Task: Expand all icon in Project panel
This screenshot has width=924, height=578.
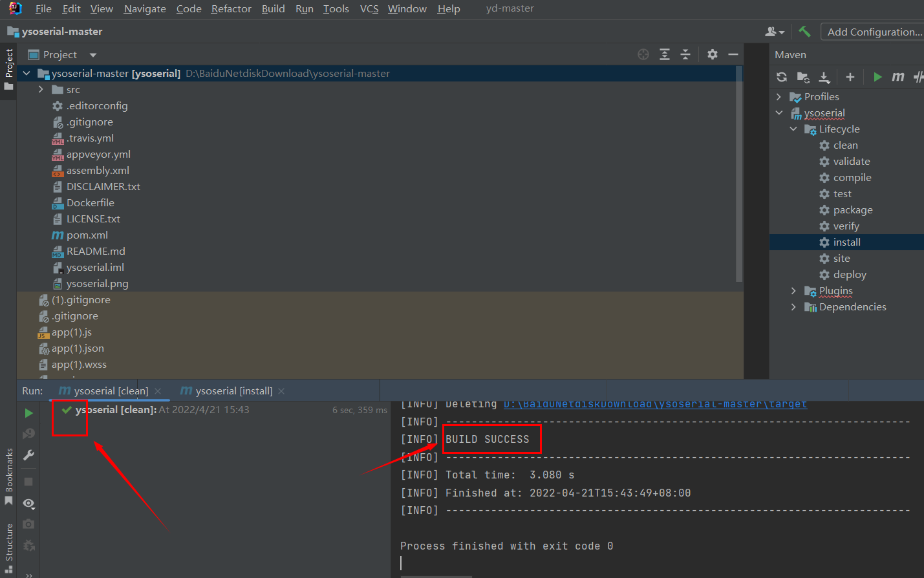Action: click(665, 54)
